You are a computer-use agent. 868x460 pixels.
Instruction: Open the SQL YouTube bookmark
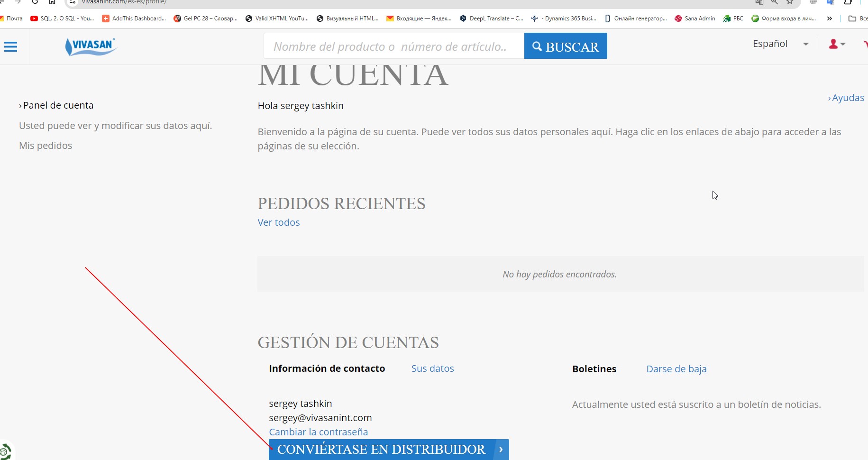click(x=62, y=18)
